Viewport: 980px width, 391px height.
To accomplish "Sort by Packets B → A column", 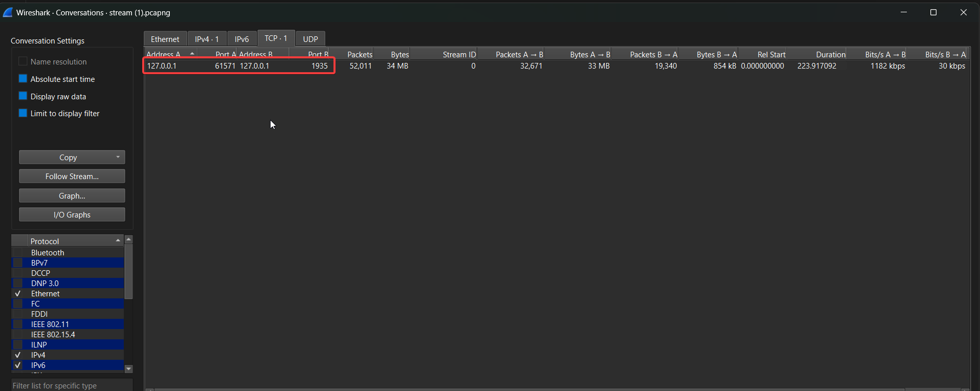I will tap(645, 54).
